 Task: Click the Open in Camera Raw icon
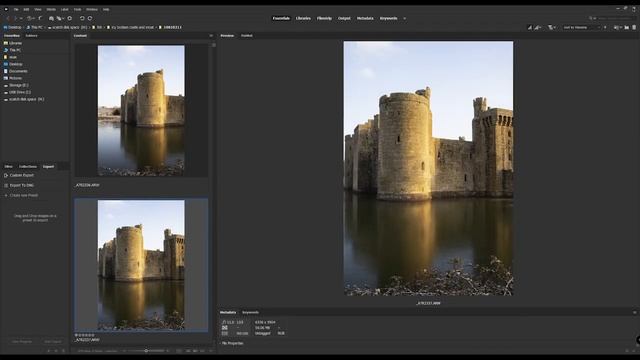point(69,18)
